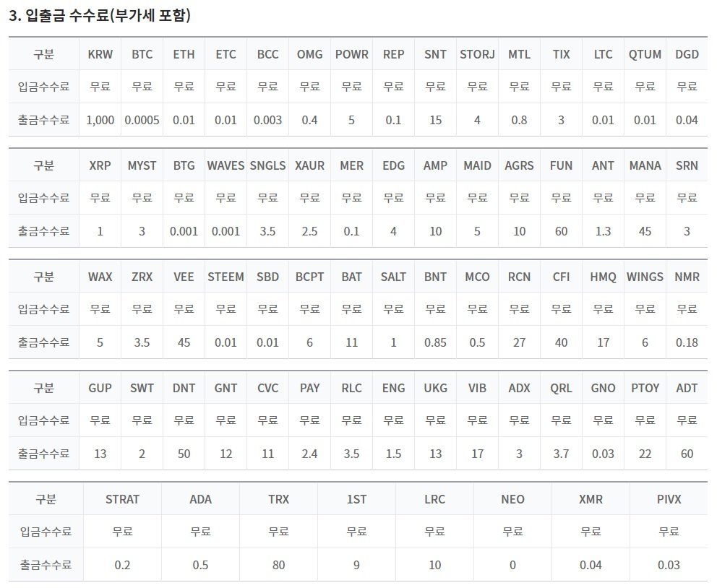Select the 80 withdrawal fee under TRX

pos(278,565)
